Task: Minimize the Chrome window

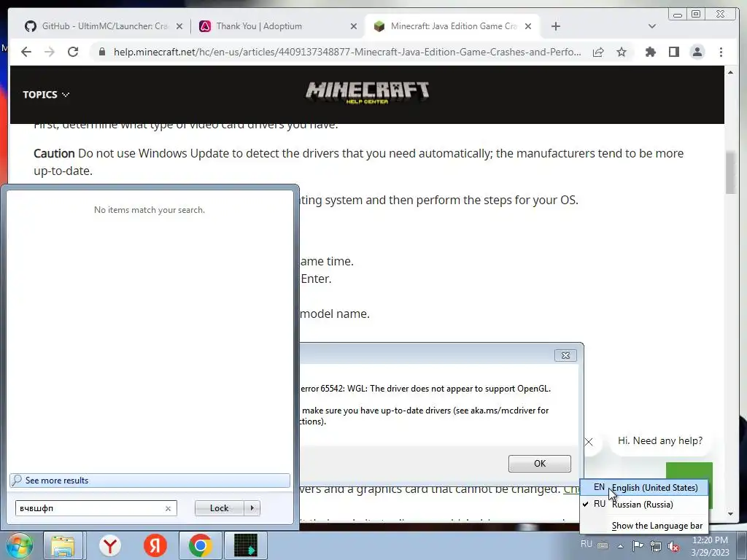Action: tap(678, 15)
